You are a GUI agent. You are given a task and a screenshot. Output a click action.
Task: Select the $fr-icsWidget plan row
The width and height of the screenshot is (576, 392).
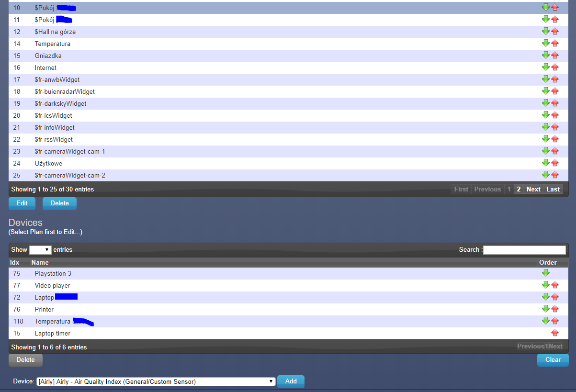tap(288, 115)
